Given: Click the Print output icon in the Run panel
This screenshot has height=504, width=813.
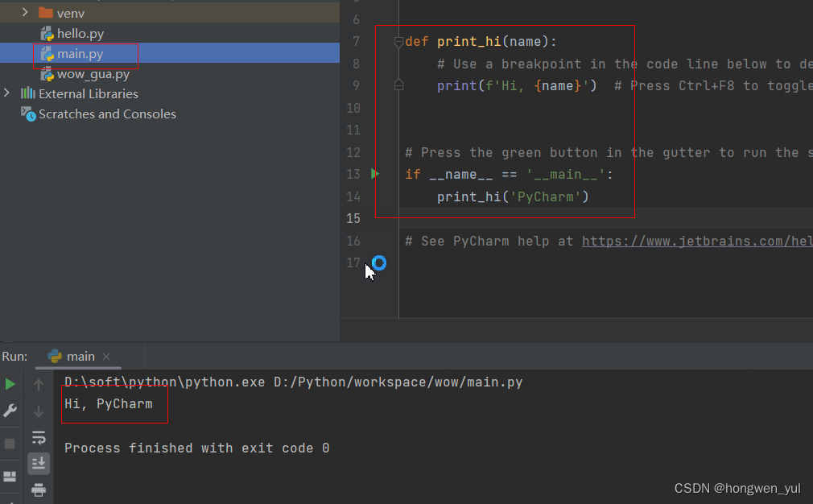Looking at the screenshot, I should (x=39, y=490).
